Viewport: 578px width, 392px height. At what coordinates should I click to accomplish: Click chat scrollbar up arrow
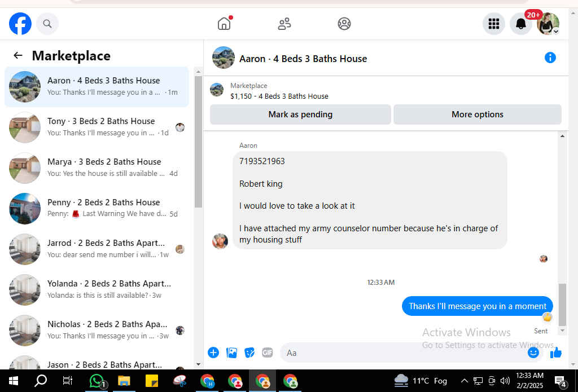(x=563, y=136)
